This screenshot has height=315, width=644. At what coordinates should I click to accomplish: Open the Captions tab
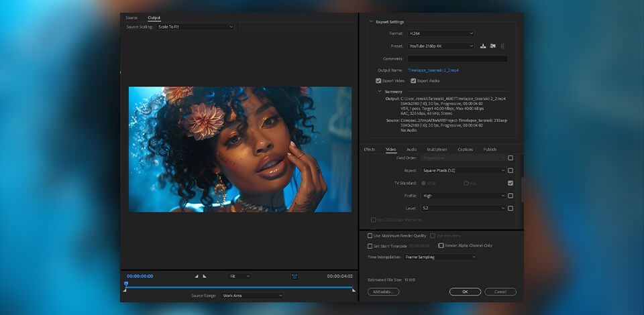466,149
